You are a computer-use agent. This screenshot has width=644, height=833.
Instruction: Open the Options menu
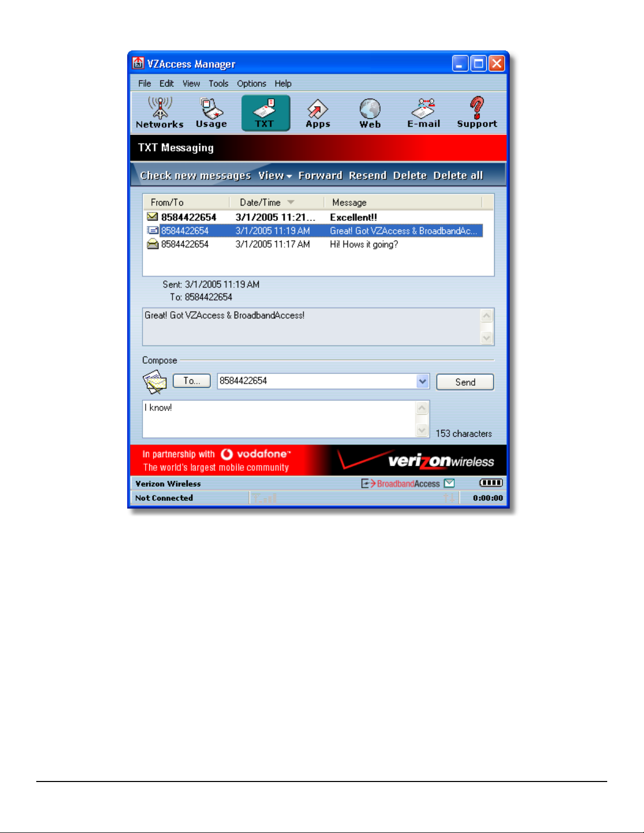251,84
